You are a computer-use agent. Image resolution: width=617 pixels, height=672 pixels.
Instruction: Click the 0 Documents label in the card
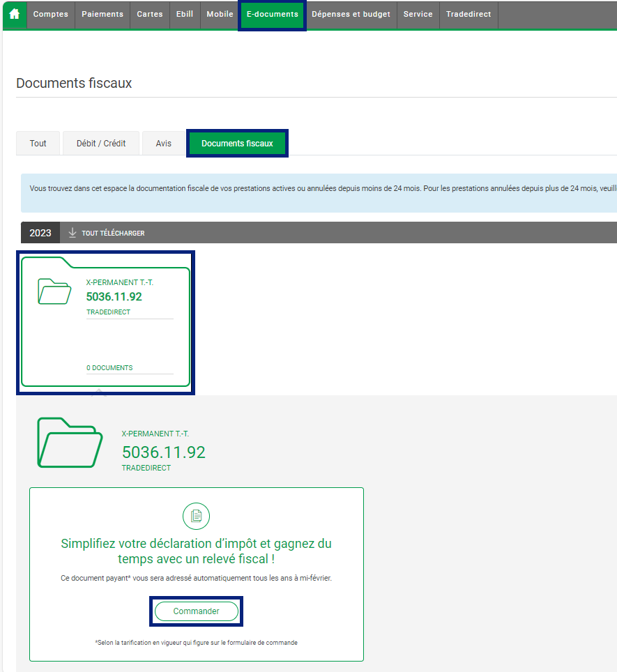click(x=109, y=367)
